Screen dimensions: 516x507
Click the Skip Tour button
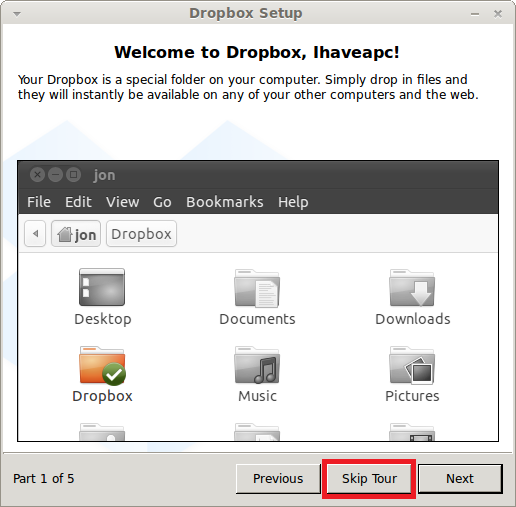pos(369,479)
